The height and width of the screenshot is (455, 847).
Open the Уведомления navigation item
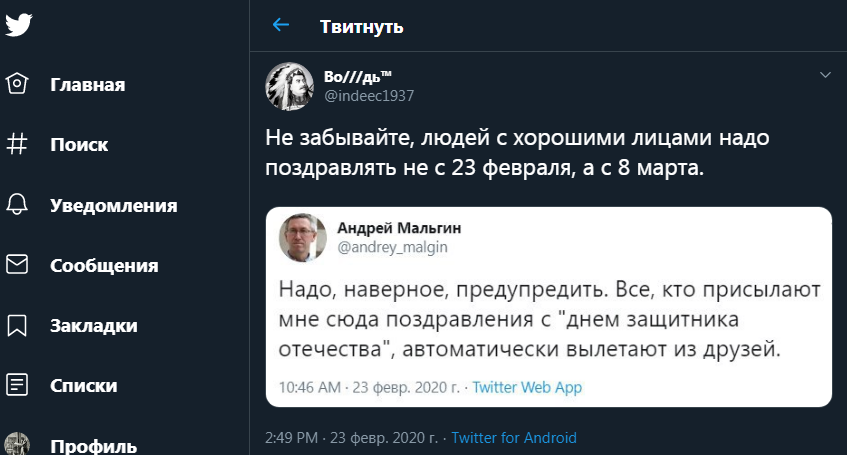click(x=114, y=206)
